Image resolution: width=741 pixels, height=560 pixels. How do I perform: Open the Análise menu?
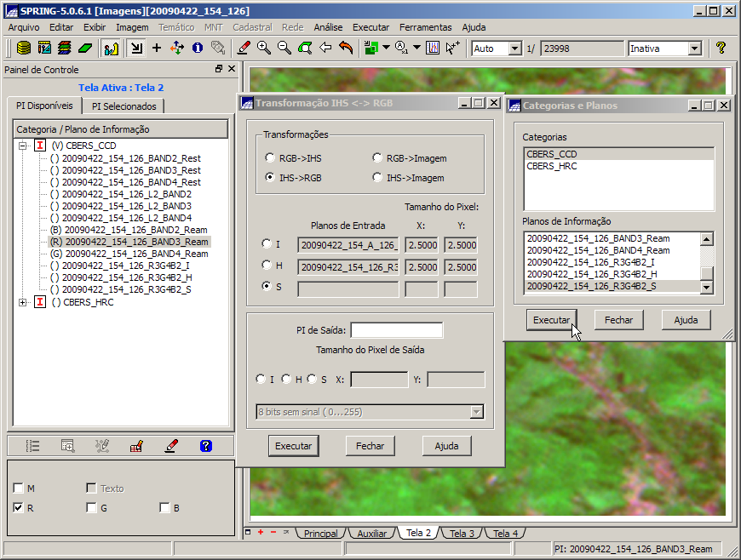pyautogui.click(x=328, y=27)
